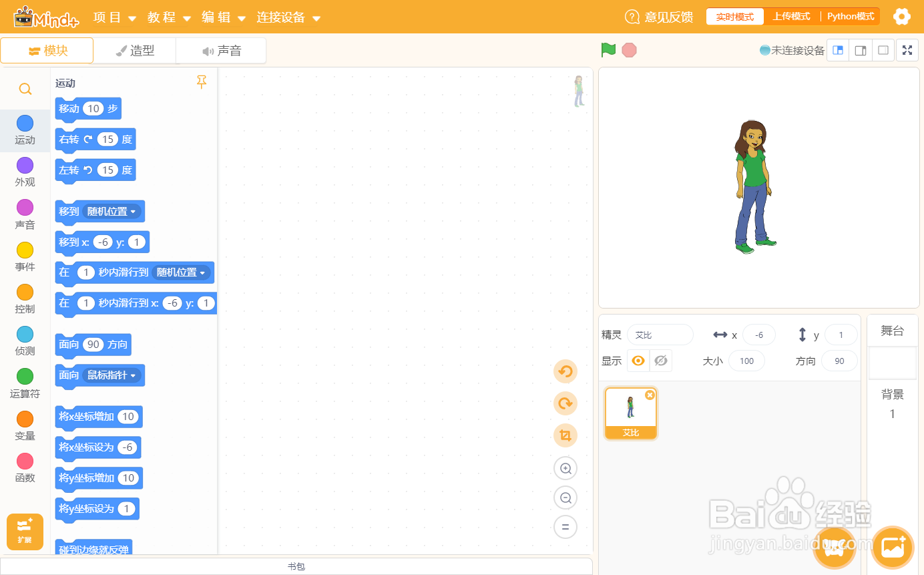924x575 pixels.
Task: Select the 外观 looks category circle
Action: click(x=25, y=165)
